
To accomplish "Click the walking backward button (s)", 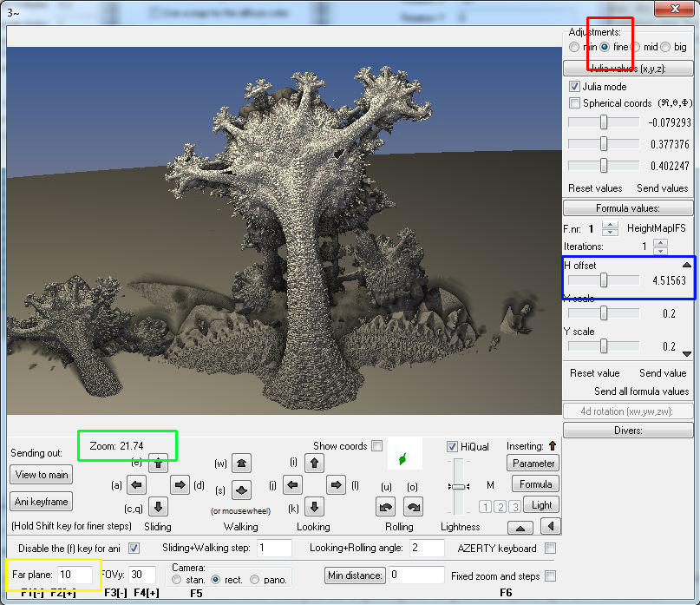I will click(x=241, y=490).
